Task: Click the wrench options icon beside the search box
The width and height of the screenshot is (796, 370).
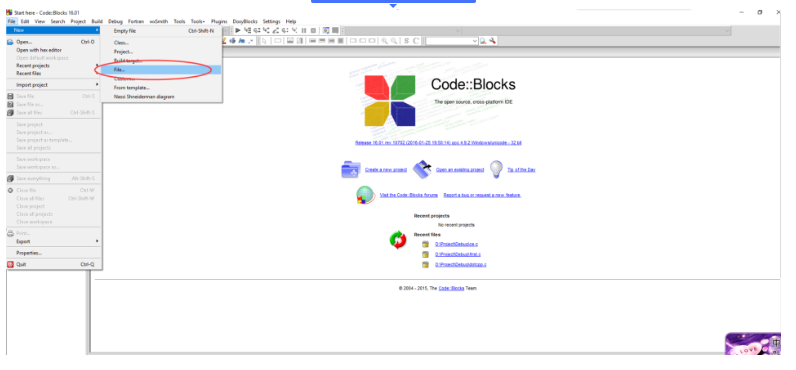Action: click(x=492, y=41)
